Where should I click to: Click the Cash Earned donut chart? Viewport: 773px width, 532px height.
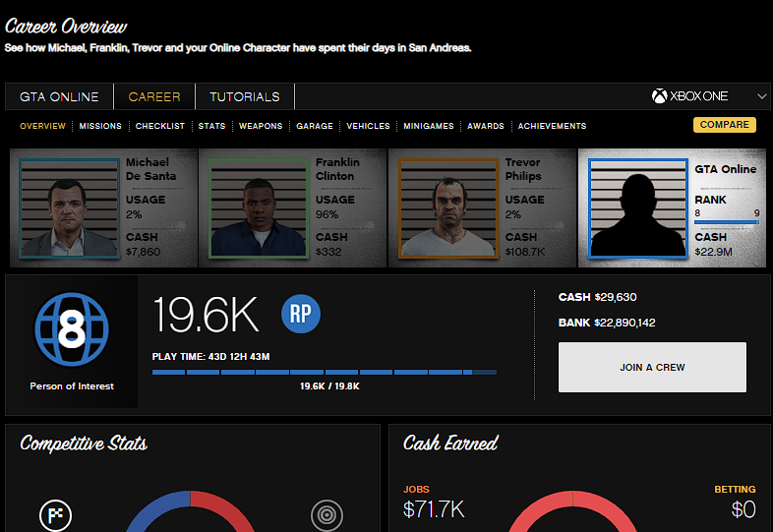[572, 510]
